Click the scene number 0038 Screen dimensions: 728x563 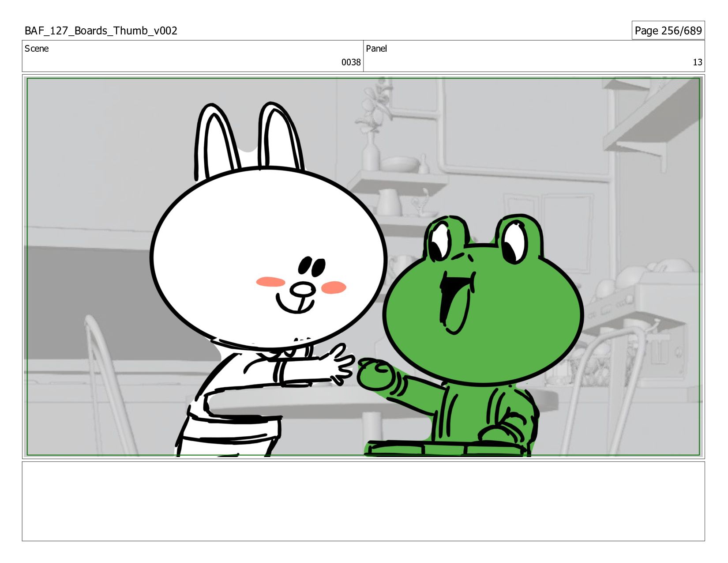click(351, 62)
